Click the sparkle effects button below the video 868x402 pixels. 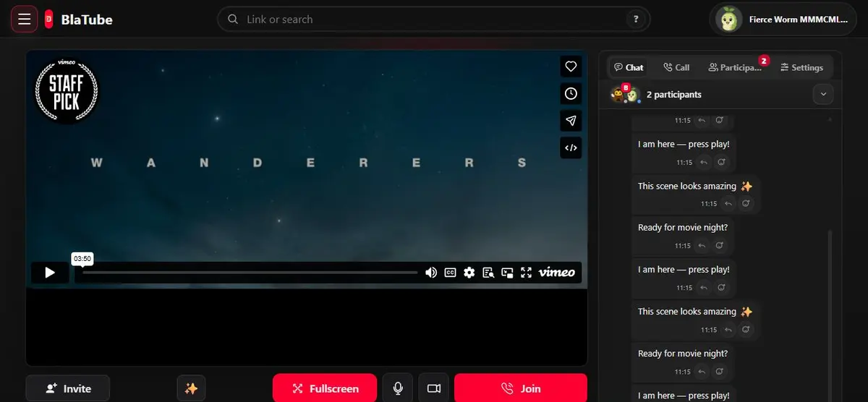[x=192, y=388]
